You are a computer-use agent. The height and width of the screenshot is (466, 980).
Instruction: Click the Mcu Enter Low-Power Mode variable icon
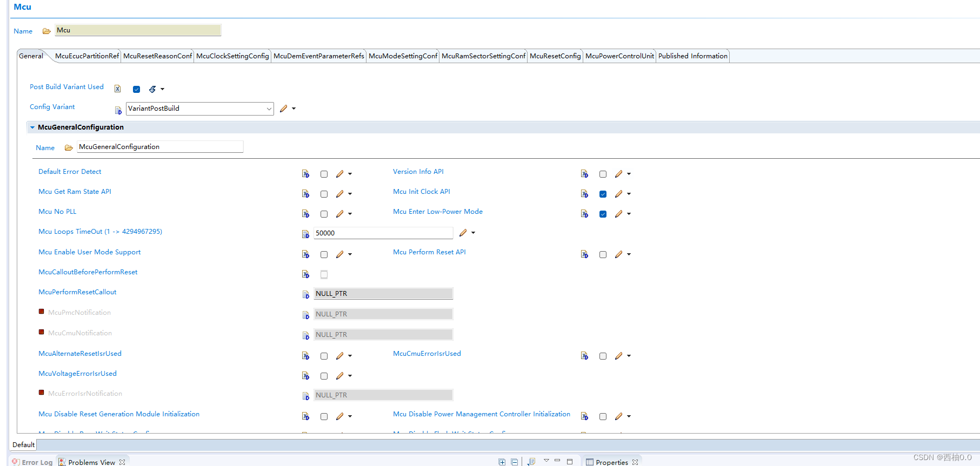pyautogui.click(x=584, y=214)
